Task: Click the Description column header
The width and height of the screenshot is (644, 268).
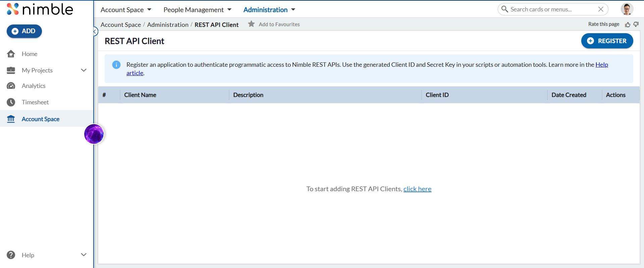Action: coord(248,95)
